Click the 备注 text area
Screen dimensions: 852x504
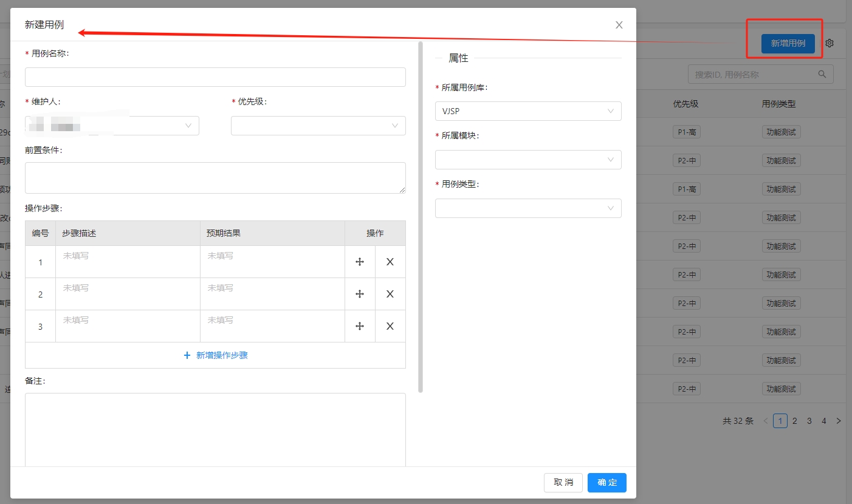215,430
